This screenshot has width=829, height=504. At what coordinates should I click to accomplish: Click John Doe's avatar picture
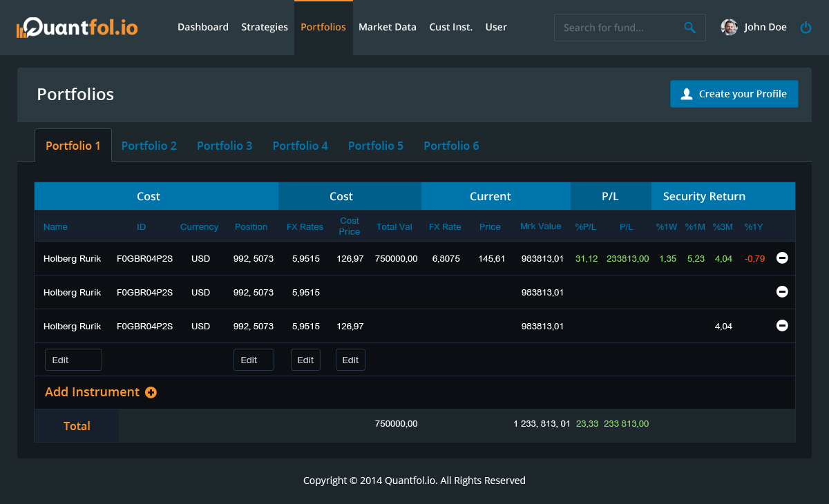729,28
